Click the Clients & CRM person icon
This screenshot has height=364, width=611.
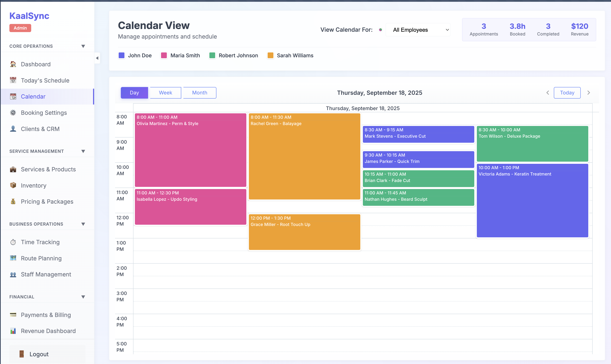click(13, 128)
